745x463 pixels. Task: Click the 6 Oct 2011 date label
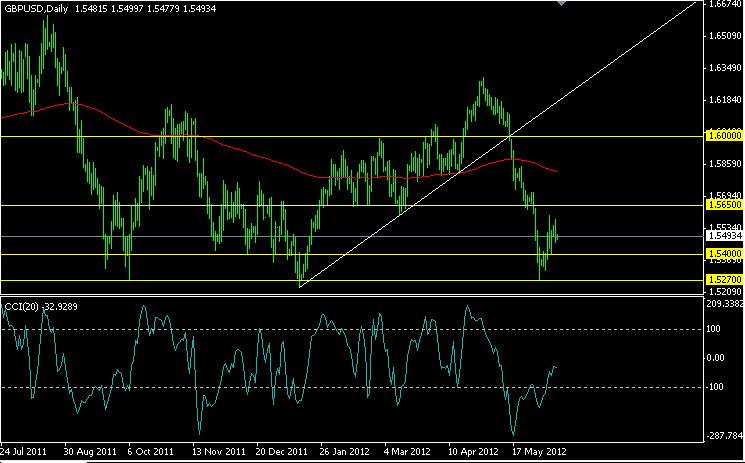tap(151, 451)
